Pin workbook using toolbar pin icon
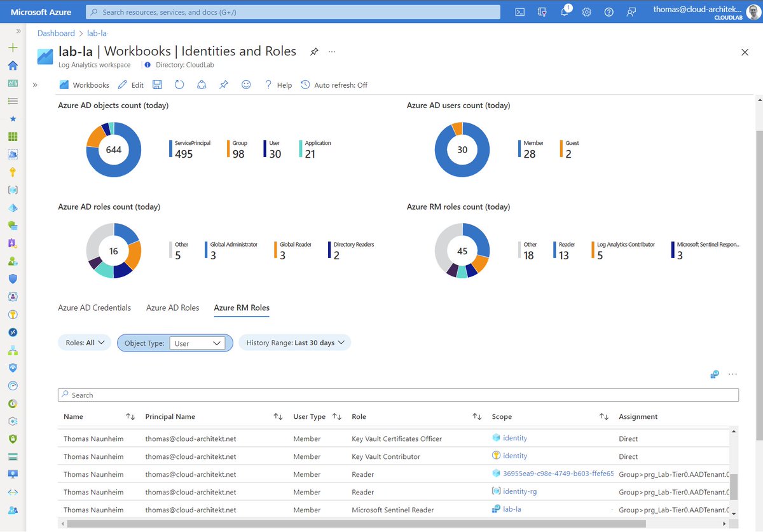This screenshot has width=763, height=532. [x=224, y=85]
